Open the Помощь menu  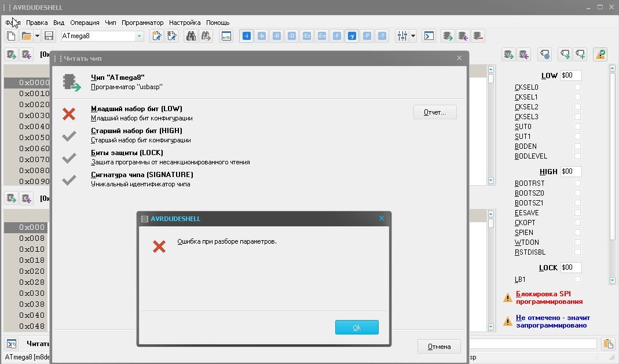(218, 23)
